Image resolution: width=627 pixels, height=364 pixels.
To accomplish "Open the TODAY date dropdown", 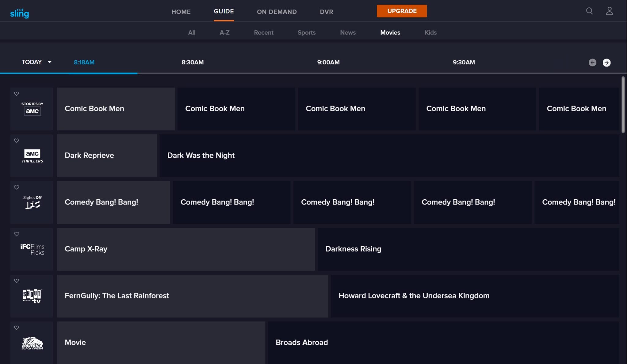I will 36,62.
